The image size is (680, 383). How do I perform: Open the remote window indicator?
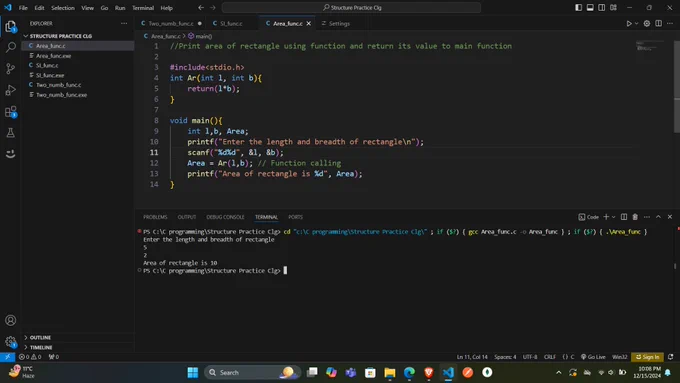click(7, 357)
